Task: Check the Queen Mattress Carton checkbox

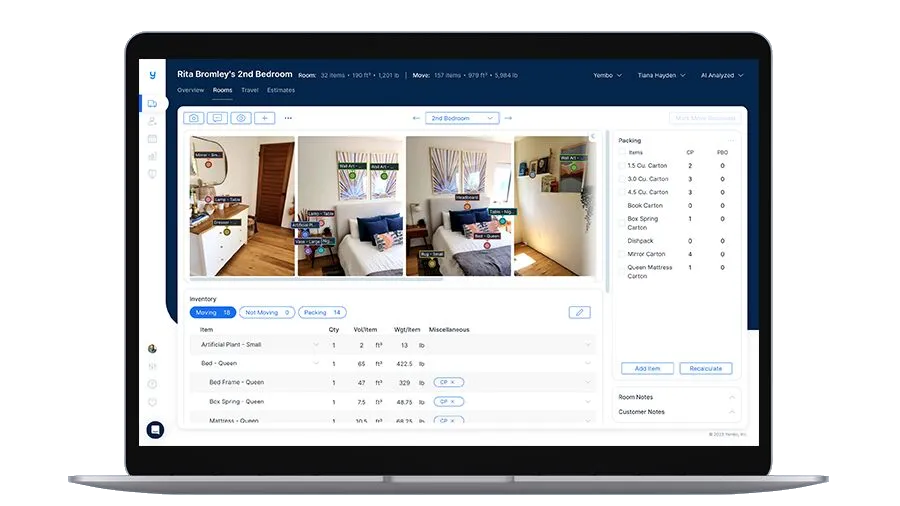Action: coord(622,271)
